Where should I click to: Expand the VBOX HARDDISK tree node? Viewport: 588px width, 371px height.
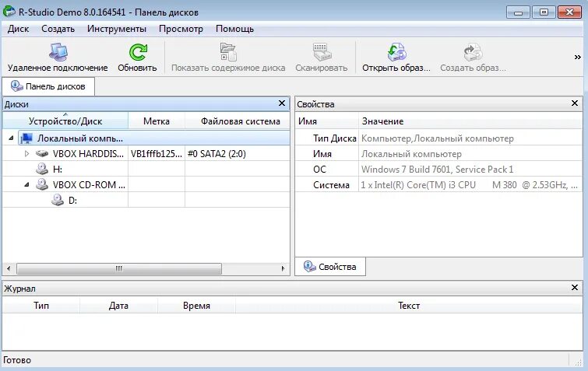click(x=26, y=153)
